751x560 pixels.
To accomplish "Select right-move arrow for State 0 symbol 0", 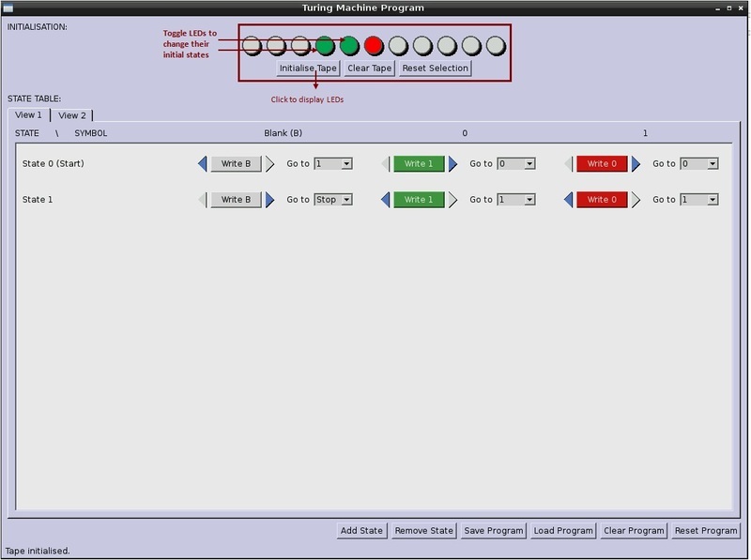I will 452,164.
